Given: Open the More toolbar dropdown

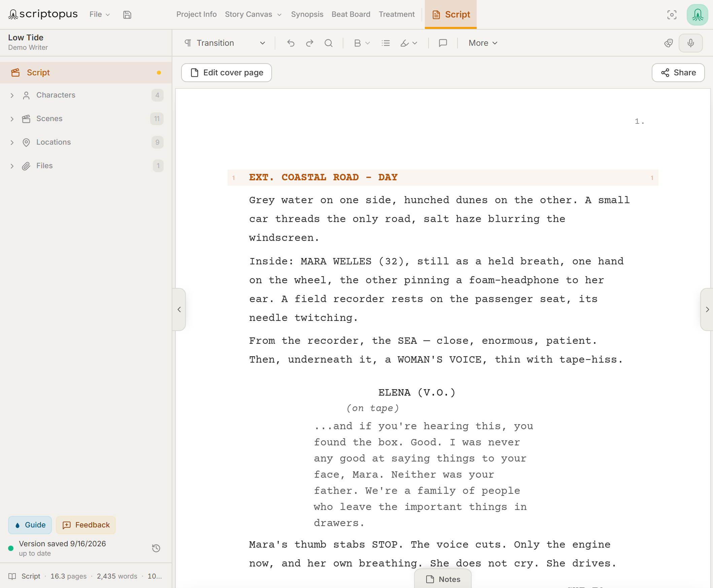Looking at the screenshot, I should [x=483, y=43].
